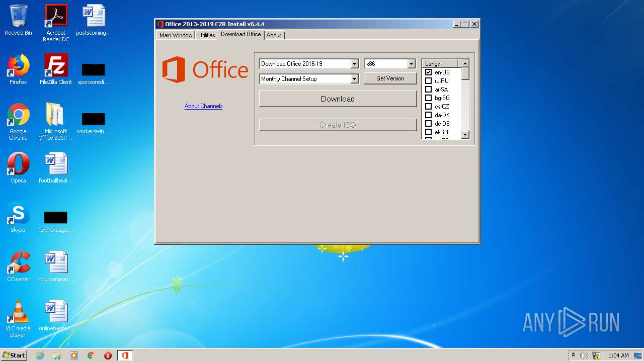The image size is (644, 362).
Task: Click the Langs column header
Action: [x=440, y=64]
